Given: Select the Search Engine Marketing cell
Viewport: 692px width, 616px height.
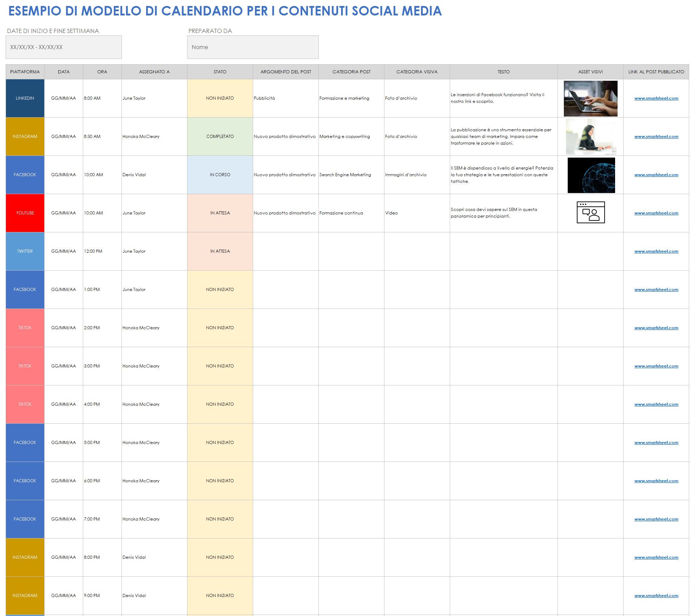Looking at the screenshot, I should pyautogui.click(x=351, y=175).
